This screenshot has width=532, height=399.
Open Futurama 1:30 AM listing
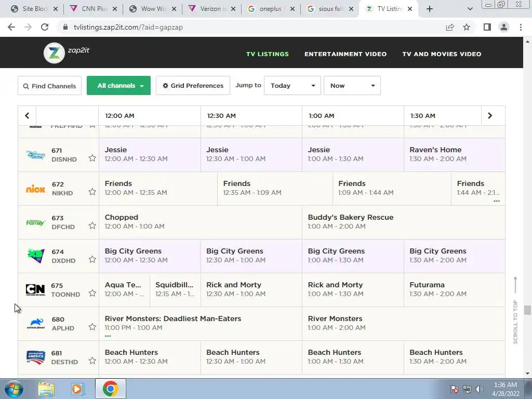tap(454, 290)
